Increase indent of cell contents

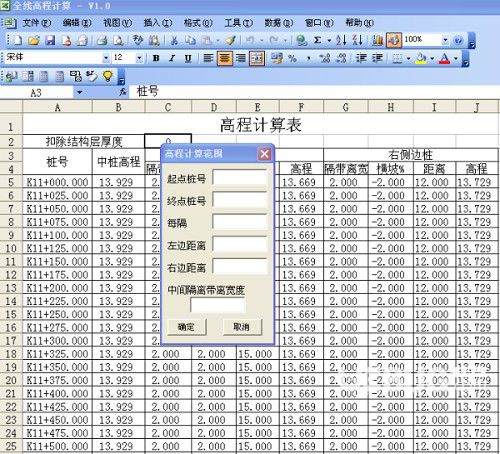pyautogui.click(x=377, y=59)
